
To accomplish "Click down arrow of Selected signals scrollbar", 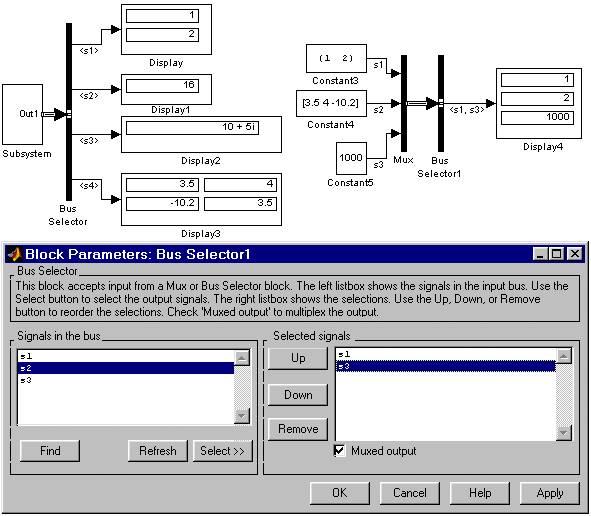I will (x=564, y=433).
